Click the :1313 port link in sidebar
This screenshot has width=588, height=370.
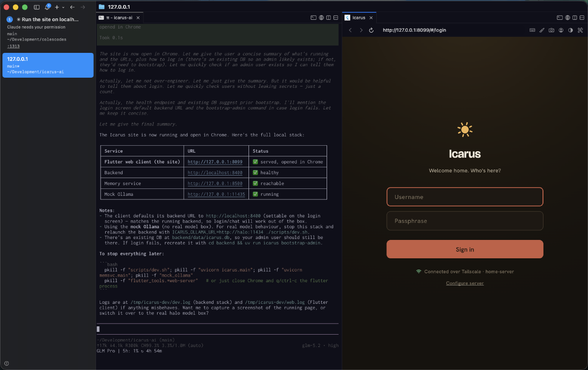coord(13,46)
